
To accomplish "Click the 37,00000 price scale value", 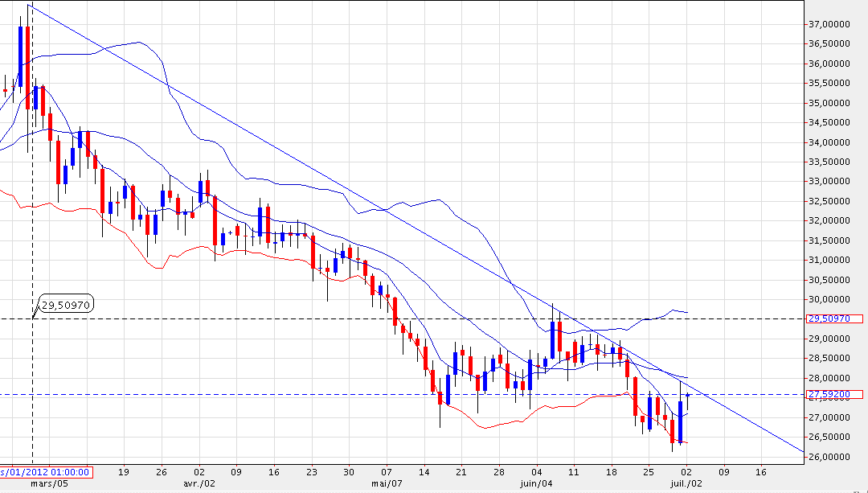I will [x=829, y=24].
